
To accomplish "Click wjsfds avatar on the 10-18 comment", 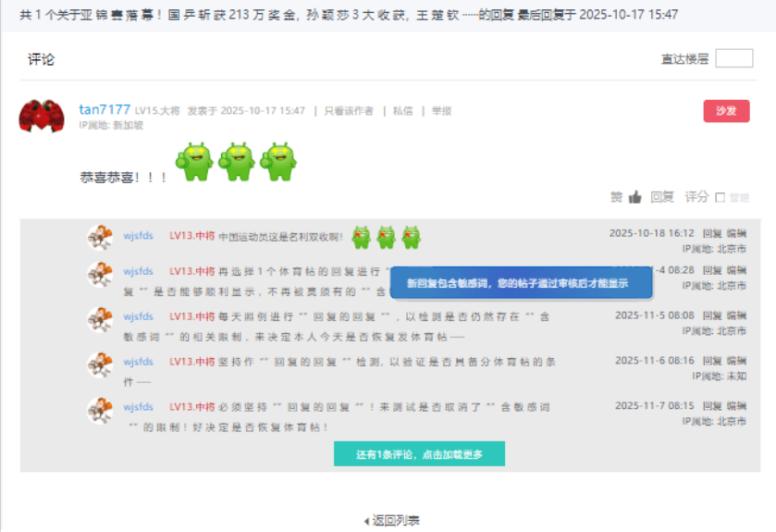I will (x=100, y=237).
